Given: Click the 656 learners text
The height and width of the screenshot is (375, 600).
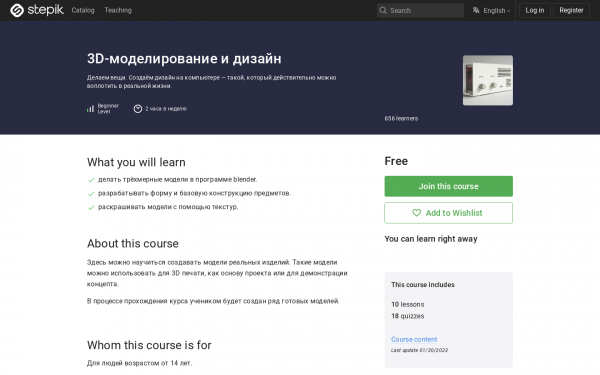Looking at the screenshot, I should click(401, 119).
